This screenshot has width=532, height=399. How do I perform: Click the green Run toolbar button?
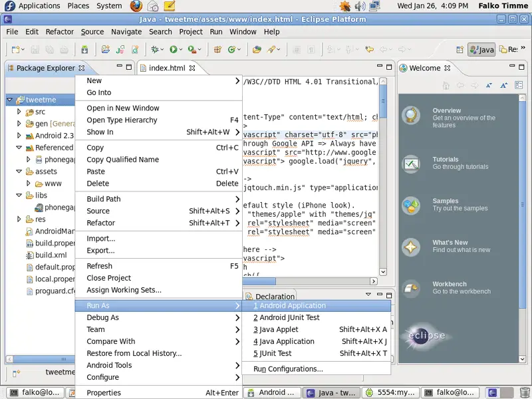pos(174,49)
